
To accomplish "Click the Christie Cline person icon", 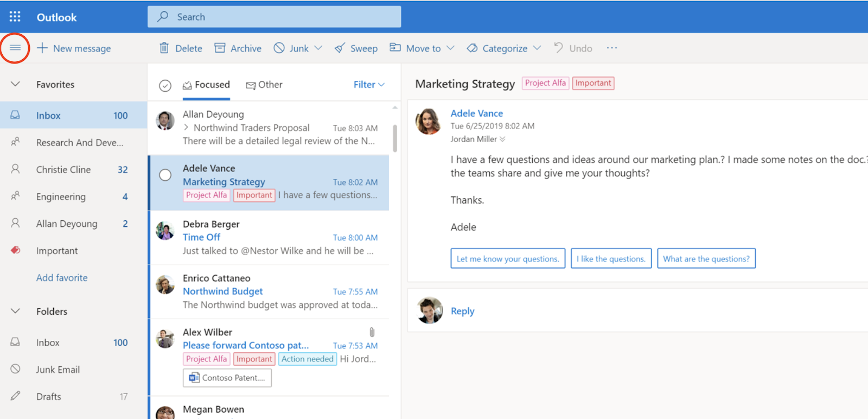I will pyautogui.click(x=15, y=169).
